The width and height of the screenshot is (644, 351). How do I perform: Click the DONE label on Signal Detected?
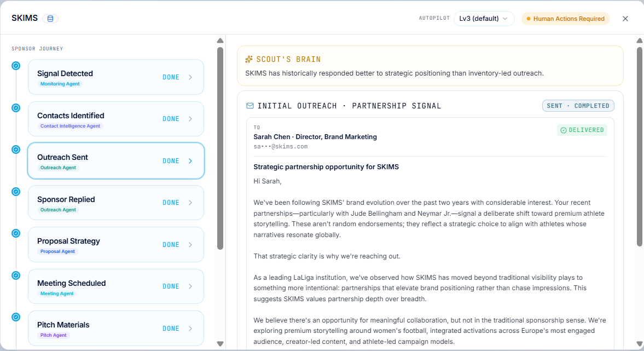171,77
